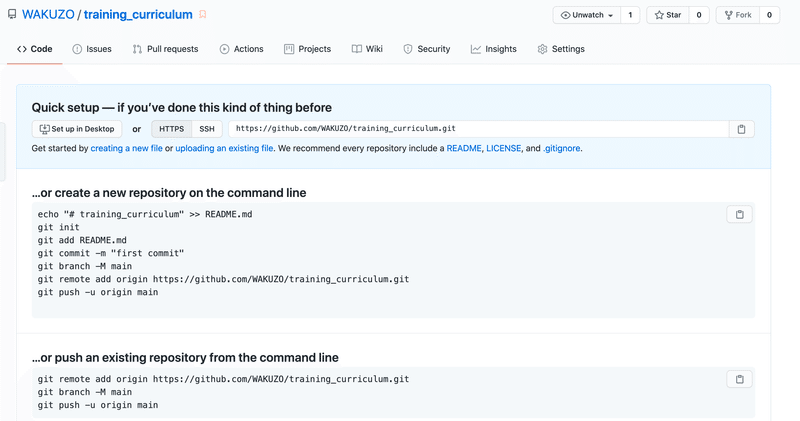View the Insights tab
This screenshot has width=800, height=421.
tap(494, 49)
